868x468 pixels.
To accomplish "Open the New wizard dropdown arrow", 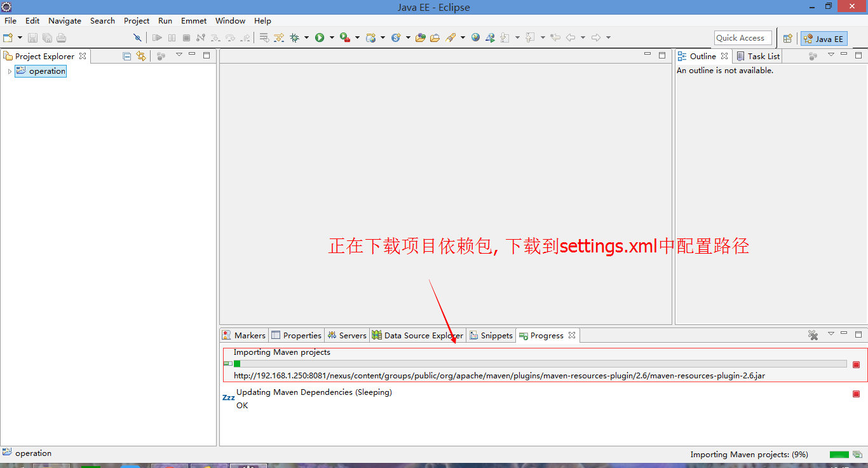I will (x=20, y=38).
